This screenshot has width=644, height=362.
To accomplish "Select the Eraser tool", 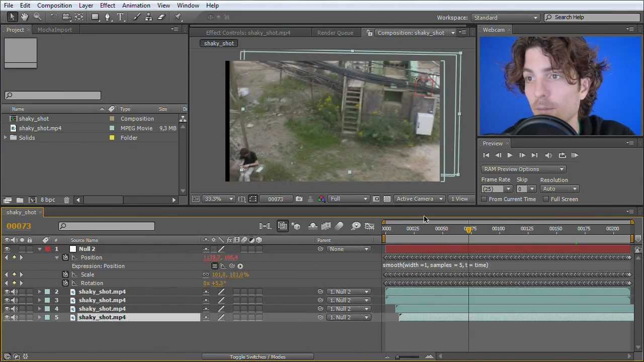I will click(x=162, y=17).
